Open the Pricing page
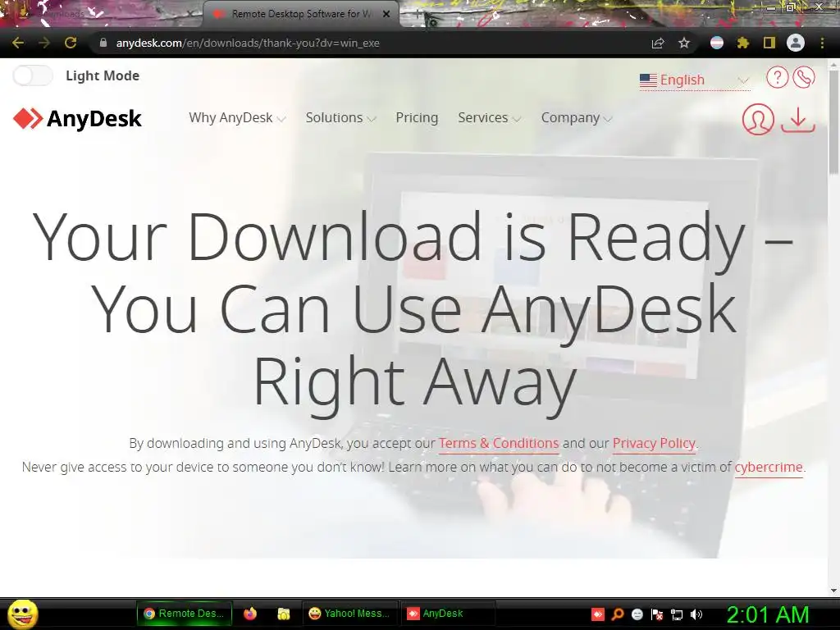The width and height of the screenshot is (840, 630). click(x=417, y=118)
